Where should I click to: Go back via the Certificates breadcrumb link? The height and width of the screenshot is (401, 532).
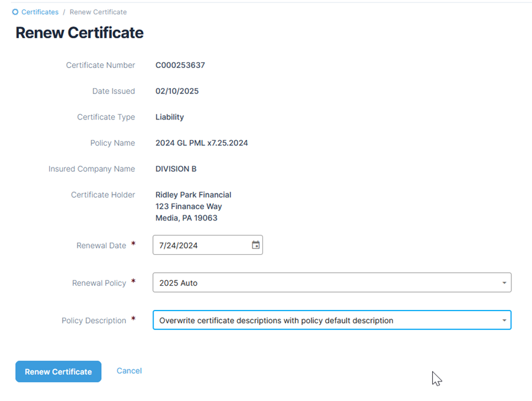[x=40, y=12]
